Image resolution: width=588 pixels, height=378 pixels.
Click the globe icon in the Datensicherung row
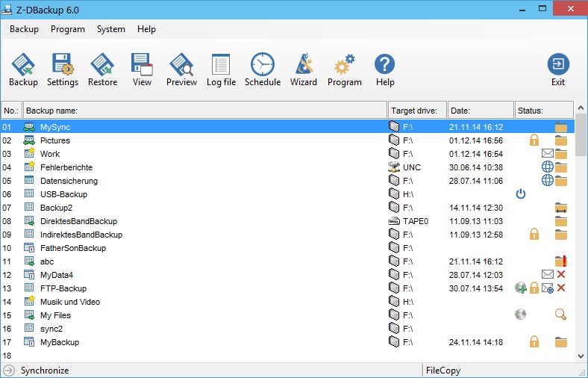[548, 180]
